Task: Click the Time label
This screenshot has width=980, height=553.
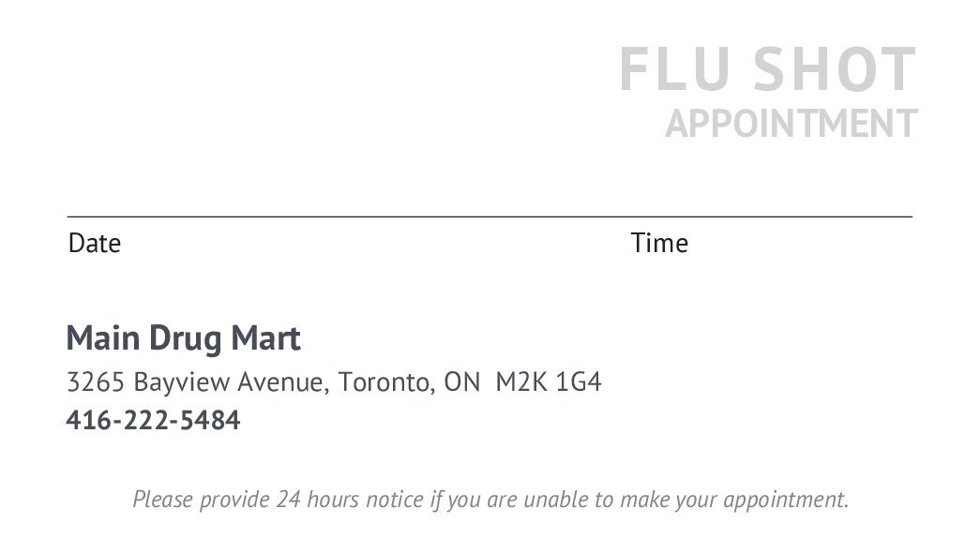Action: [659, 244]
